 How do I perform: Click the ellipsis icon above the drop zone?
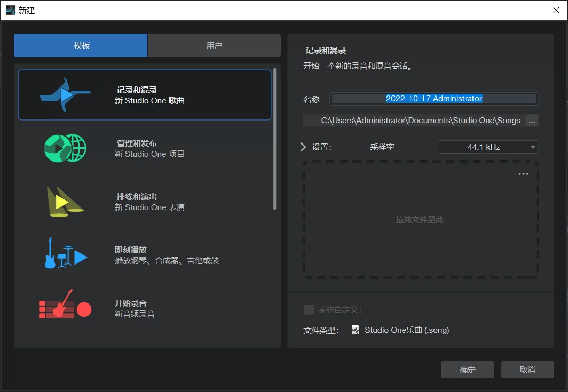coord(523,173)
